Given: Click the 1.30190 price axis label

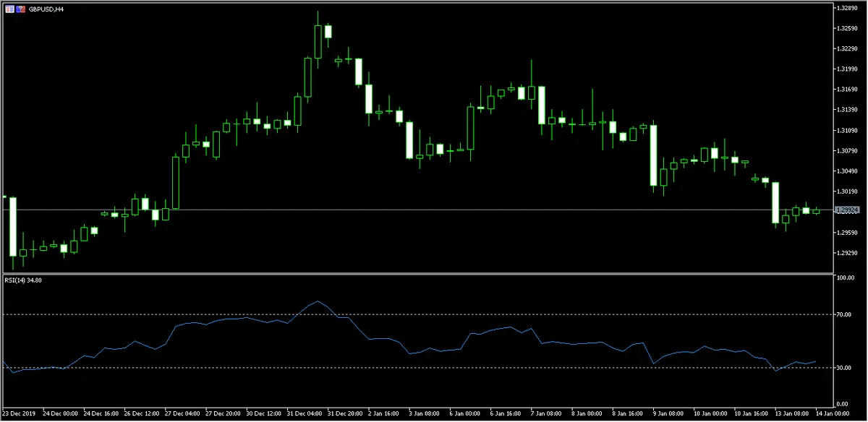Looking at the screenshot, I should (848, 191).
